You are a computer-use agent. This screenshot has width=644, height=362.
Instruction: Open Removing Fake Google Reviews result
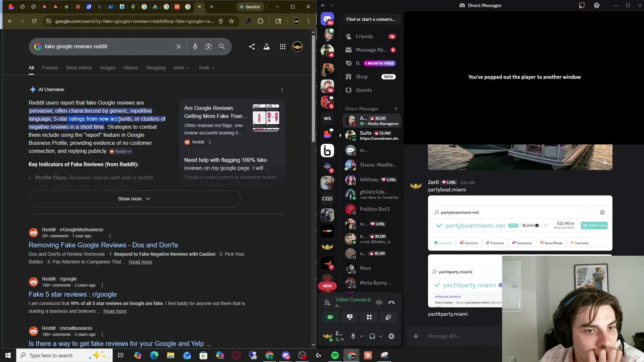103,245
